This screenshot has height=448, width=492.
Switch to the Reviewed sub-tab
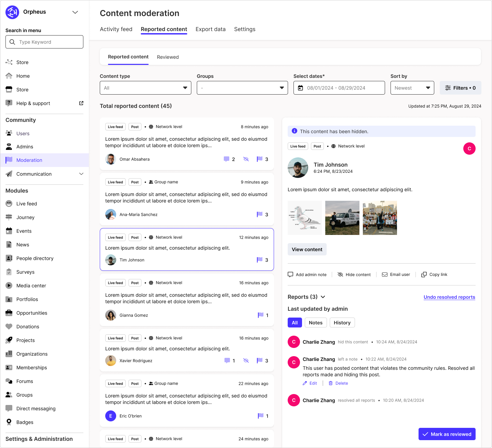coord(168,57)
